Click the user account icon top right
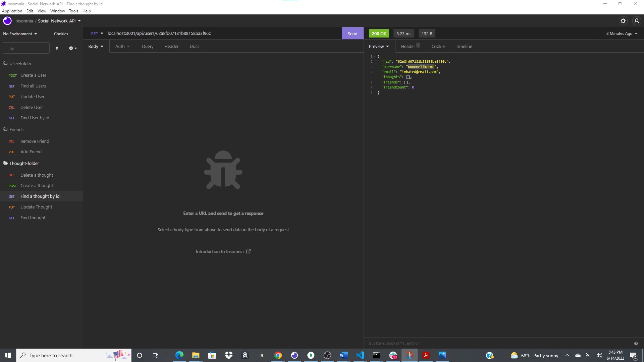Viewport: 644px width, 362px height. point(637,20)
